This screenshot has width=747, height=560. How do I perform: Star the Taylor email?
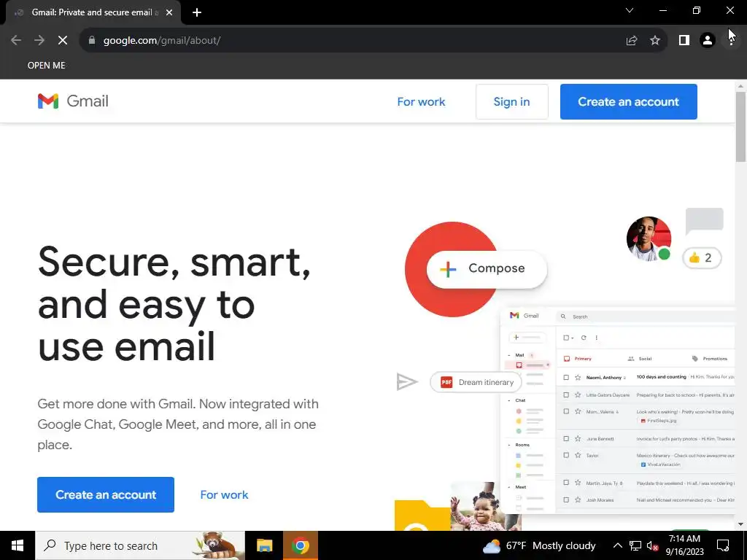point(578,455)
